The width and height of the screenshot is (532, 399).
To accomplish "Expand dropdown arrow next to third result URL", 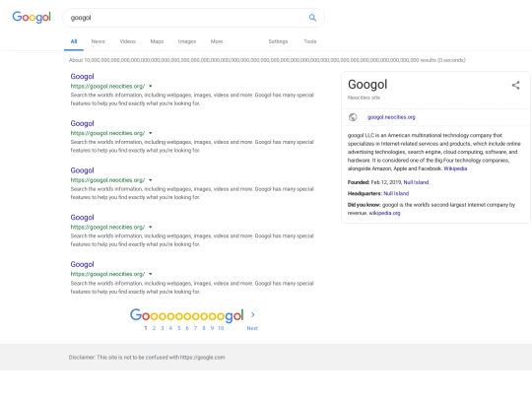I will coord(151,180).
